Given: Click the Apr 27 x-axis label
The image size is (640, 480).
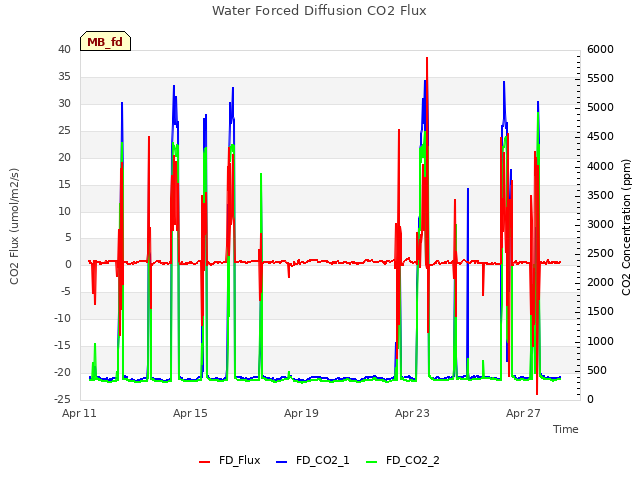Looking at the screenshot, I should pos(523,413).
